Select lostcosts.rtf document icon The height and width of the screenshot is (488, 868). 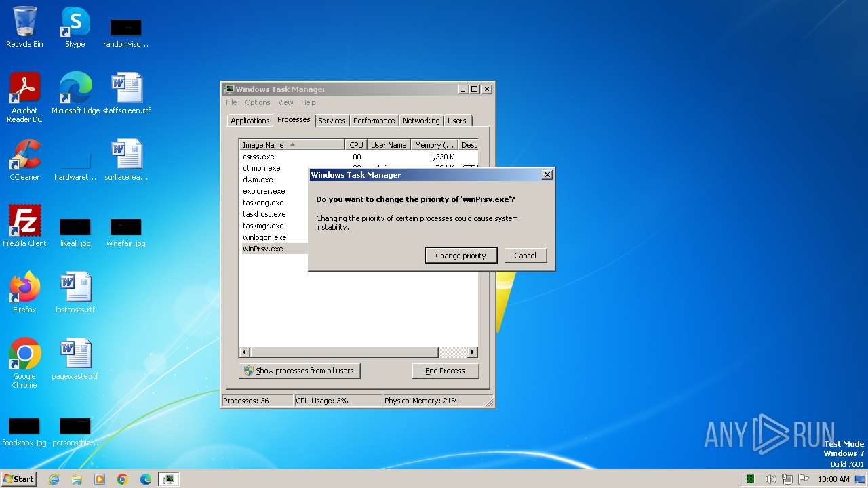tap(75, 293)
